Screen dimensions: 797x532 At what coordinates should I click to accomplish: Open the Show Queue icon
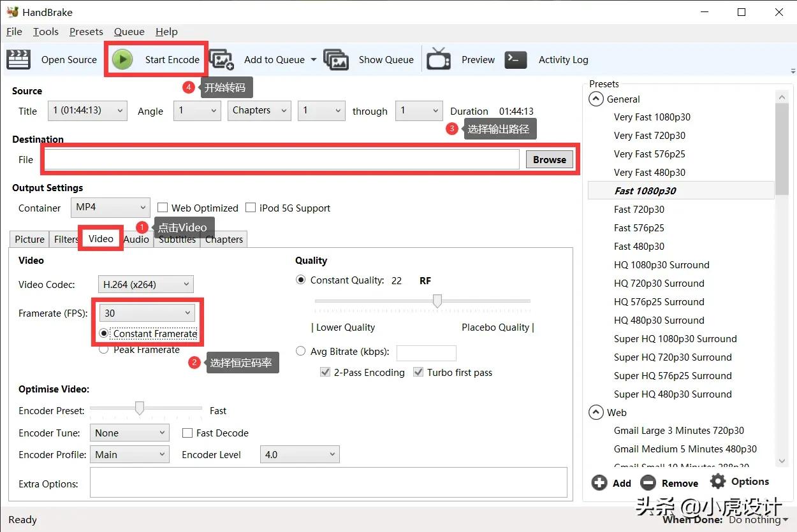tap(336, 59)
